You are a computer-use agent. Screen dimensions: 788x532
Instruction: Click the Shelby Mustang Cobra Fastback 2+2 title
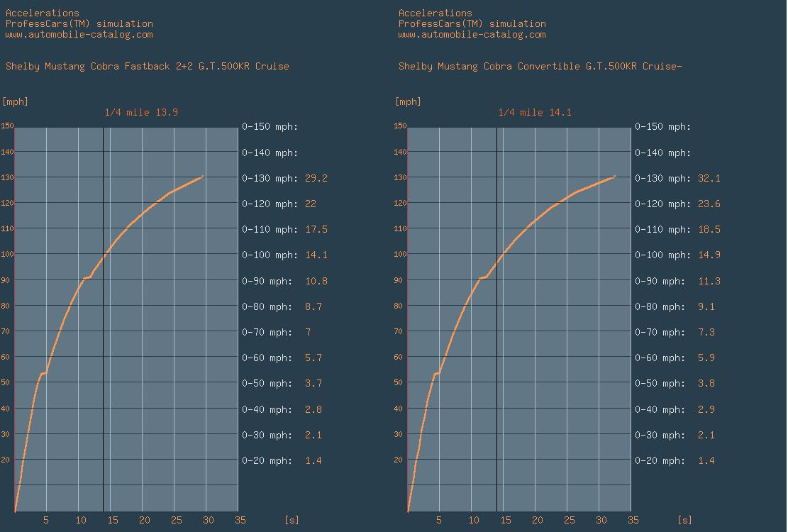148,66
